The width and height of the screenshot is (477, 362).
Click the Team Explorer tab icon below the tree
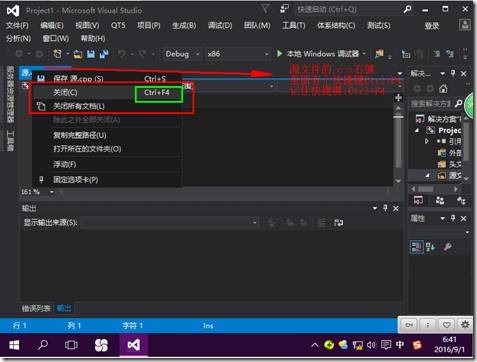pyautogui.click(x=440, y=200)
